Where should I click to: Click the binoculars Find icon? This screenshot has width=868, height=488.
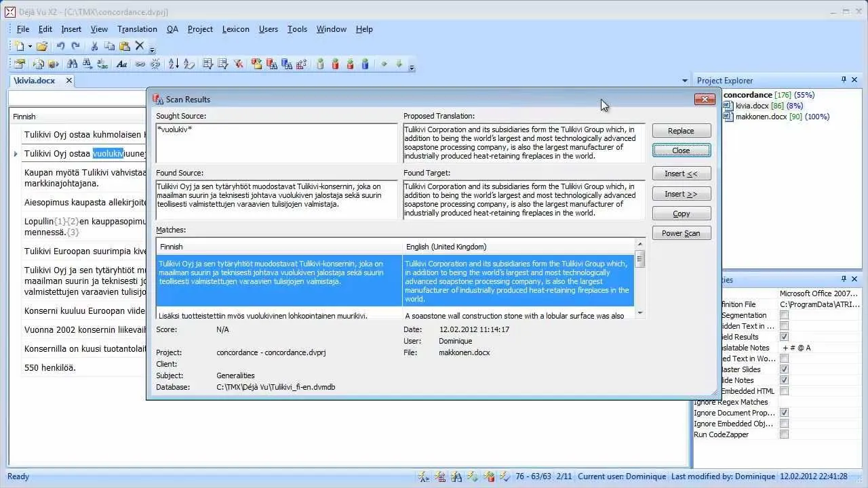coord(72,64)
